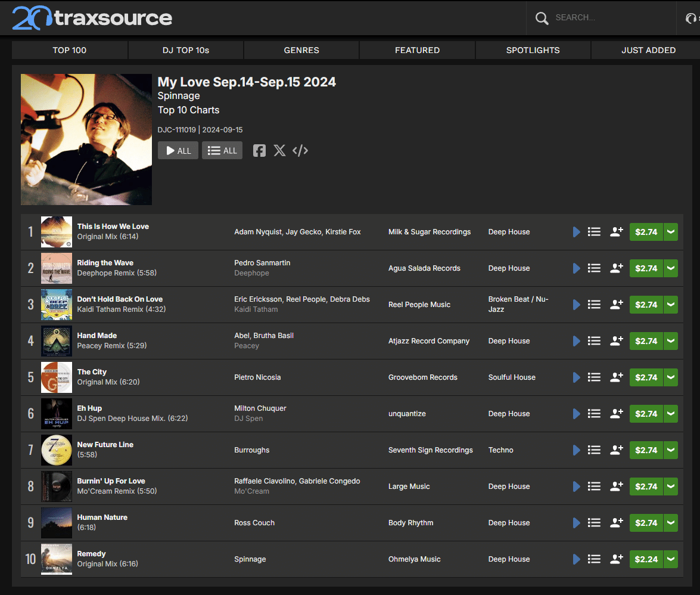This screenshot has height=595, width=700.
Task: Queue The City track with list icon
Action: (594, 377)
